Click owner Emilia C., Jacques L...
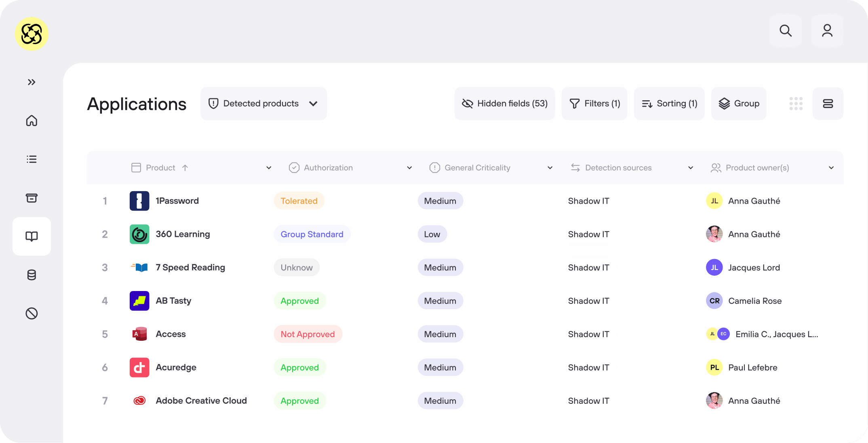 (777, 334)
